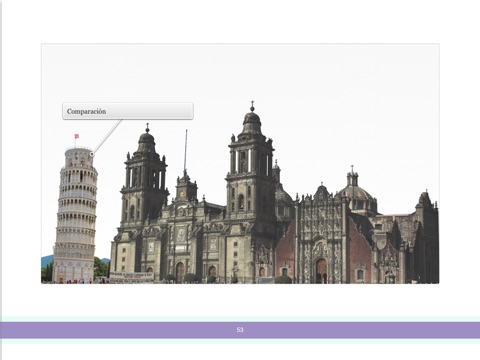The image size is (480, 360).
Task: Click the cathedral's taller right bell tower
Action: coord(251,160)
